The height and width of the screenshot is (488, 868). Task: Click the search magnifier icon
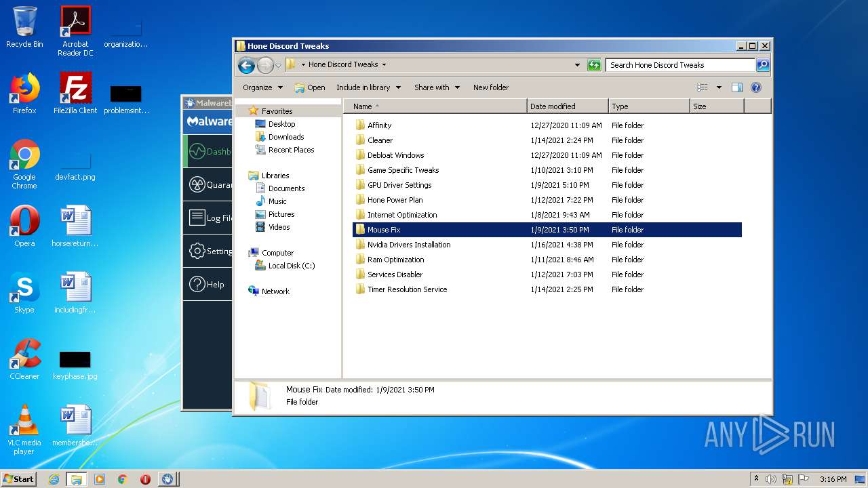coord(762,65)
